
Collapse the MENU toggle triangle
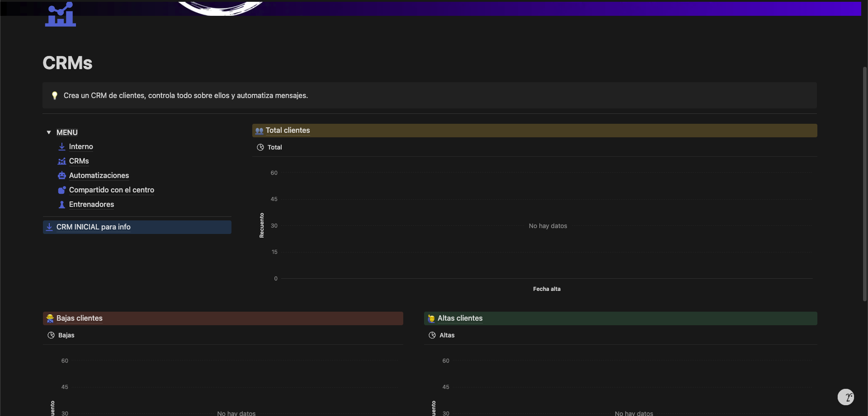click(49, 132)
